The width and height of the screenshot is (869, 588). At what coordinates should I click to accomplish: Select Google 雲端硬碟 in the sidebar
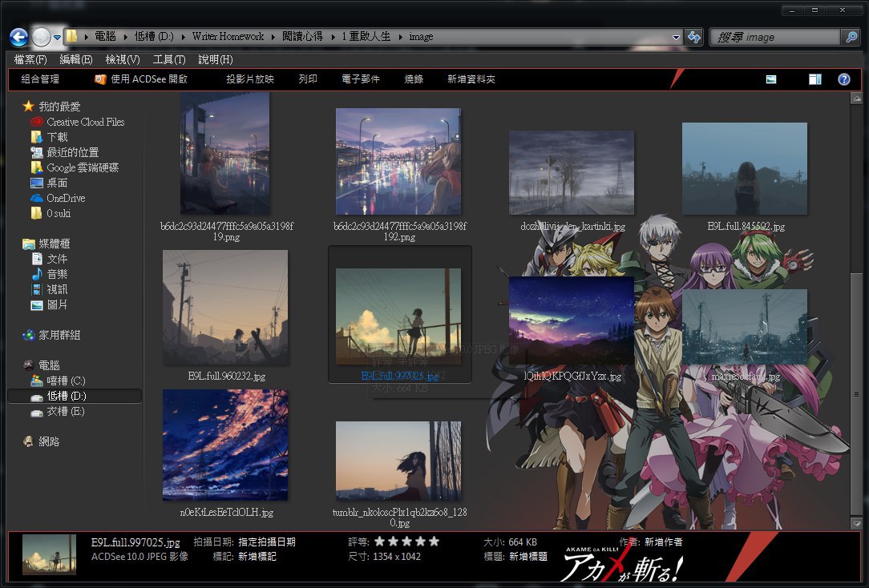82,167
